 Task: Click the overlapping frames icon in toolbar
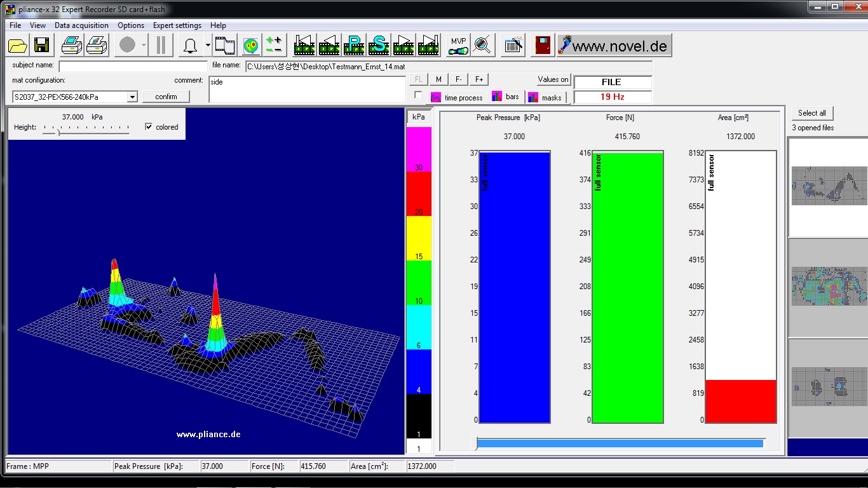[x=225, y=45]
